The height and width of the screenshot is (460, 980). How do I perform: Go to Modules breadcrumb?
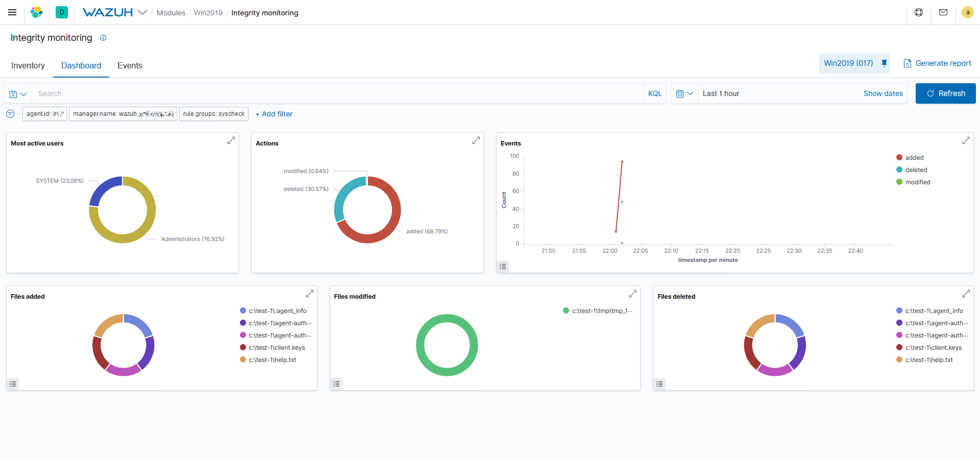171,13
